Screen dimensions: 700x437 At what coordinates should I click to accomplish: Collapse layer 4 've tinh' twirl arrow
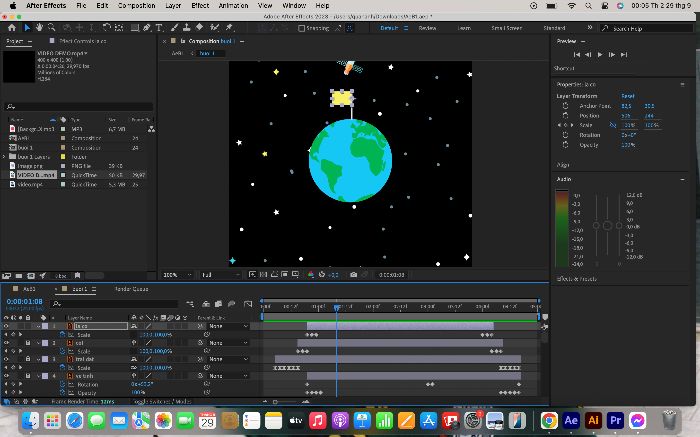(x=38, y=376)
